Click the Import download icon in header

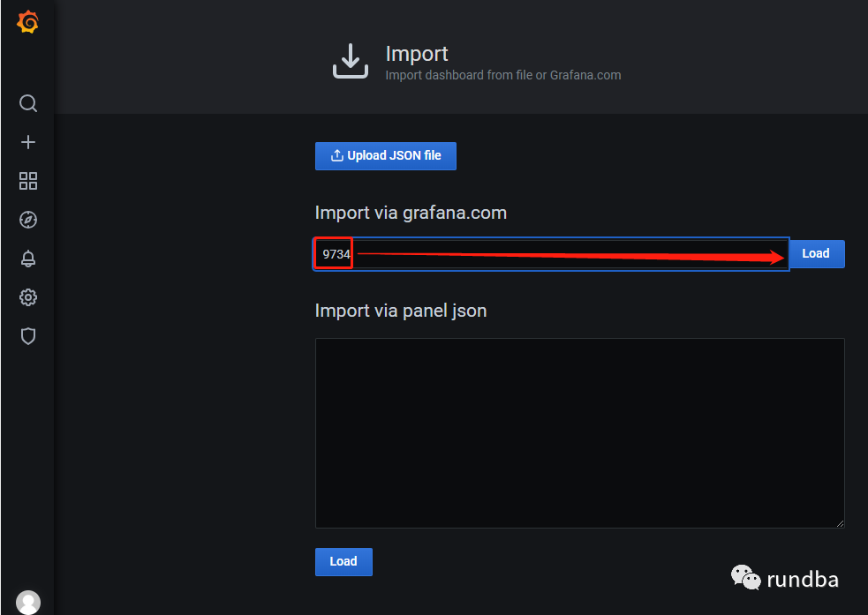pyautogui.click(x=350, y=61)
